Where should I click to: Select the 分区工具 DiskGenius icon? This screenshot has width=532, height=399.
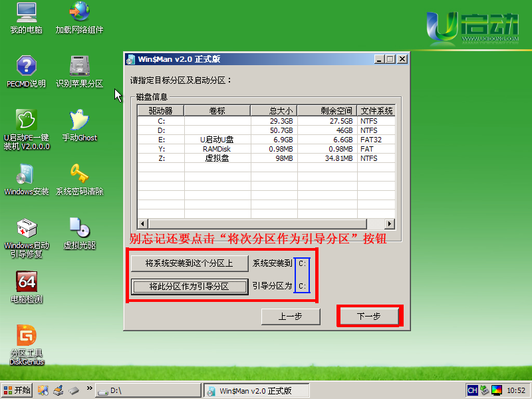27,345
